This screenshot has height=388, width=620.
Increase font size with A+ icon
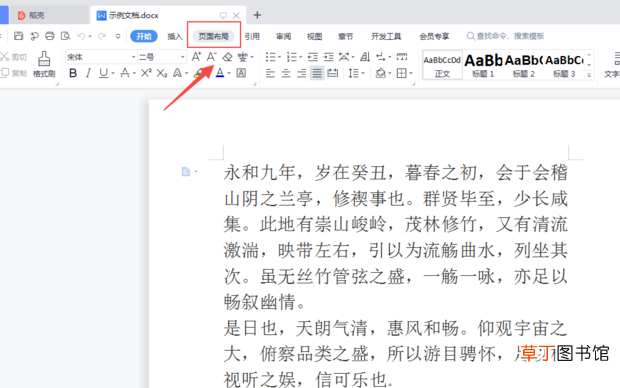196,57
